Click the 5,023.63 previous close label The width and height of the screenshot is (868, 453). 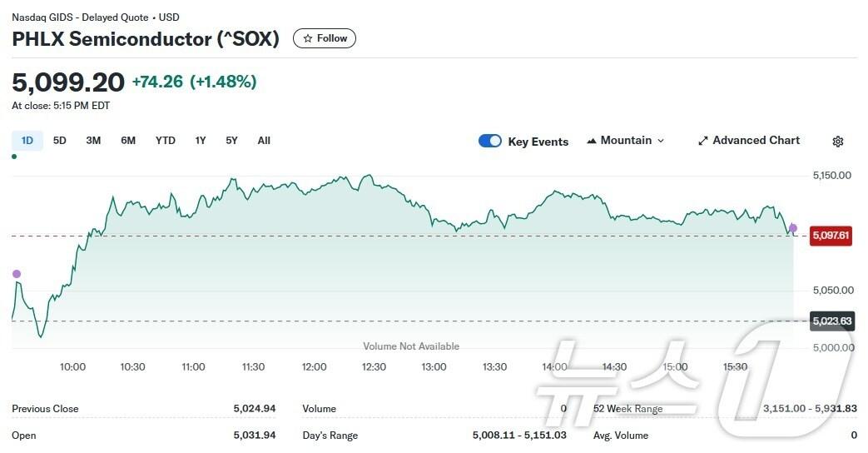coord(831,321)
